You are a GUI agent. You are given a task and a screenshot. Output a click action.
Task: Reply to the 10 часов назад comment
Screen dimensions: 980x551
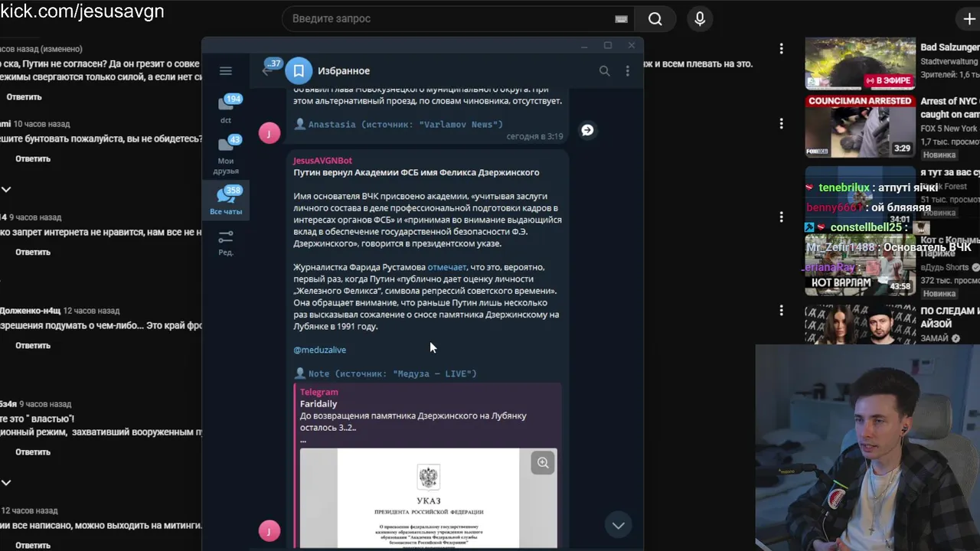coord(33,159)
